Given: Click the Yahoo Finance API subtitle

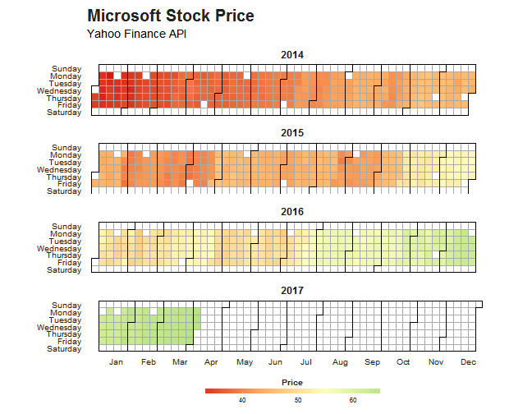Looking at the screenshot, I should point(136,34).
